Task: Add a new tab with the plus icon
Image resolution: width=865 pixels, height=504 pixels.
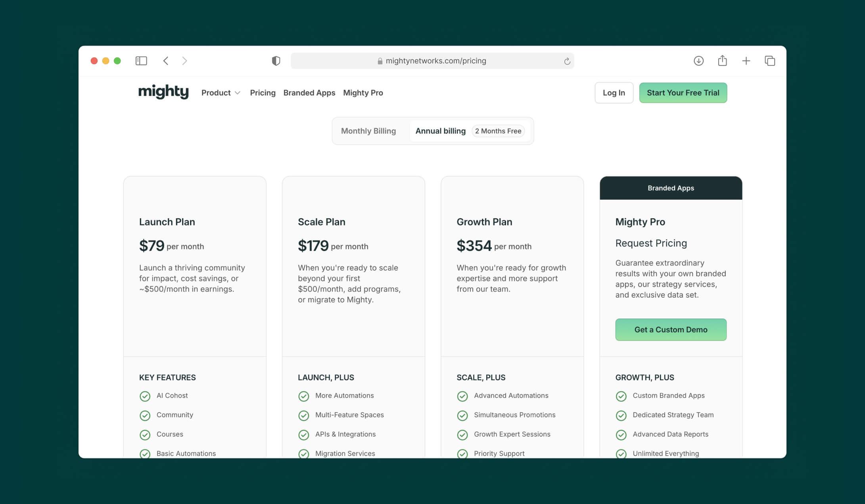Action: tap(746, 61)
